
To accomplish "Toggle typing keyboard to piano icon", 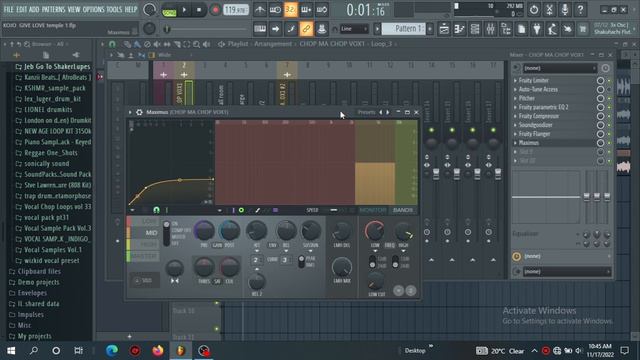I will click(260, 29).
